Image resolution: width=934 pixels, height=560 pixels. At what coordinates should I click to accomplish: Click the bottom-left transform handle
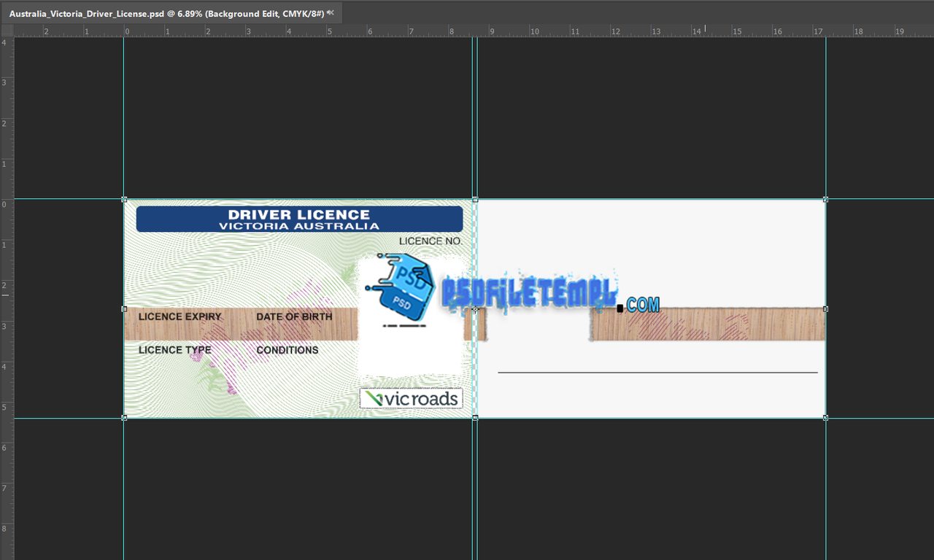124,418
